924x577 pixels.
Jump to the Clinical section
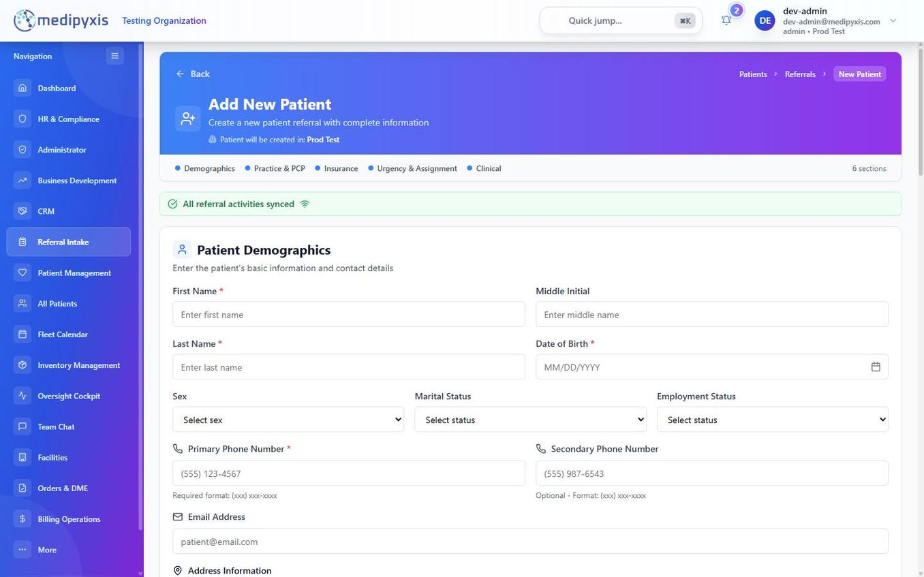point(484,168)
